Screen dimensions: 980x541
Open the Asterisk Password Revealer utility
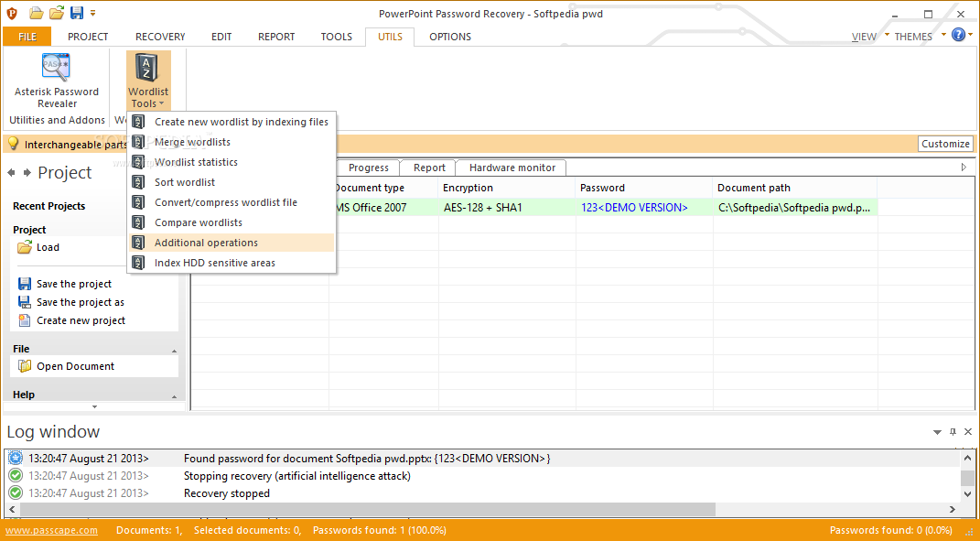point(56,81)
